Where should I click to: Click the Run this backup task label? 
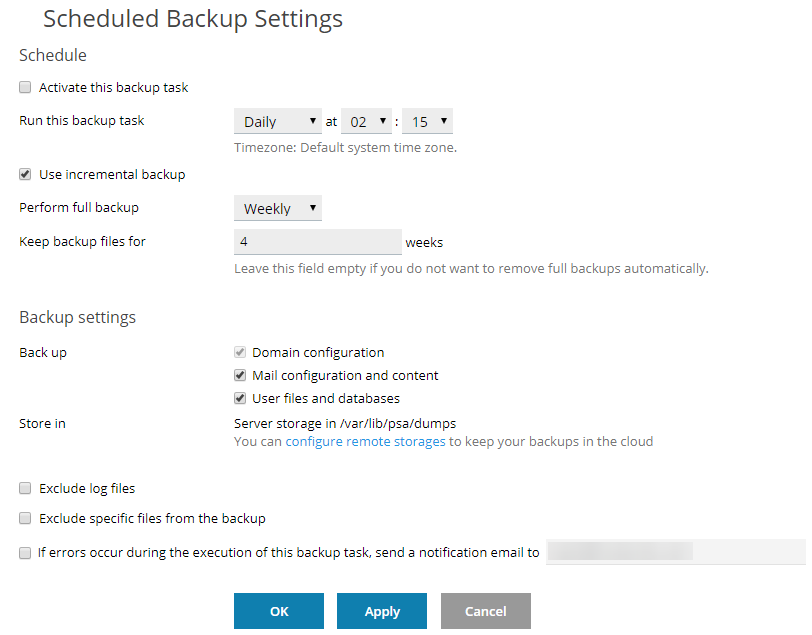pos(82,121)
